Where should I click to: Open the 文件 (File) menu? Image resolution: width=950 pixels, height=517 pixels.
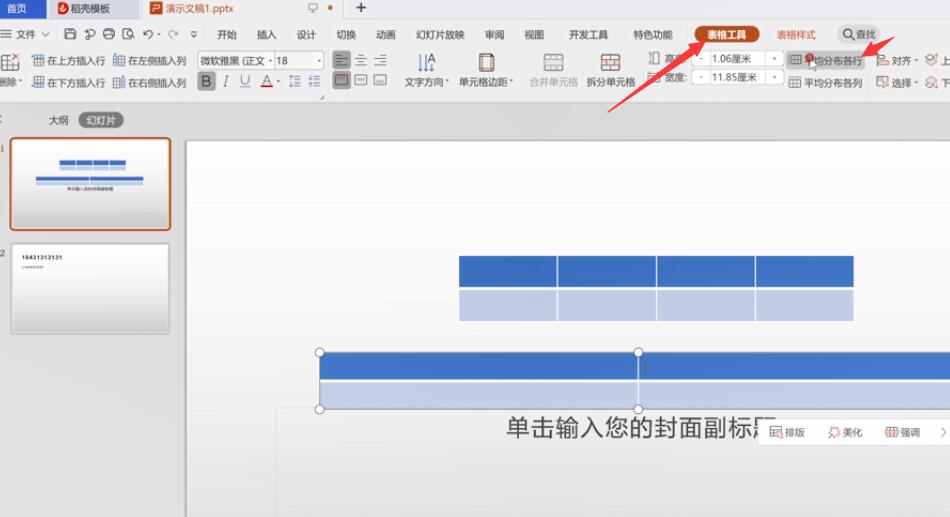coord(25,34)
